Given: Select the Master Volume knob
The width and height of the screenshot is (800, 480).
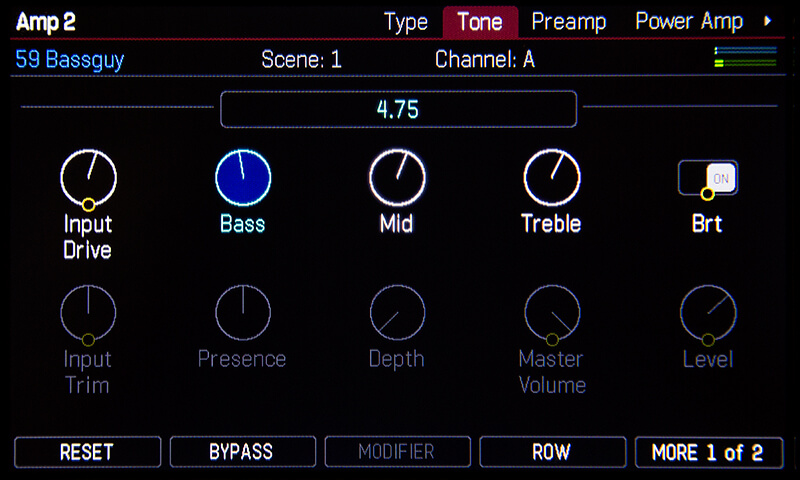Looking at the screenshot, I should (552, 311).
